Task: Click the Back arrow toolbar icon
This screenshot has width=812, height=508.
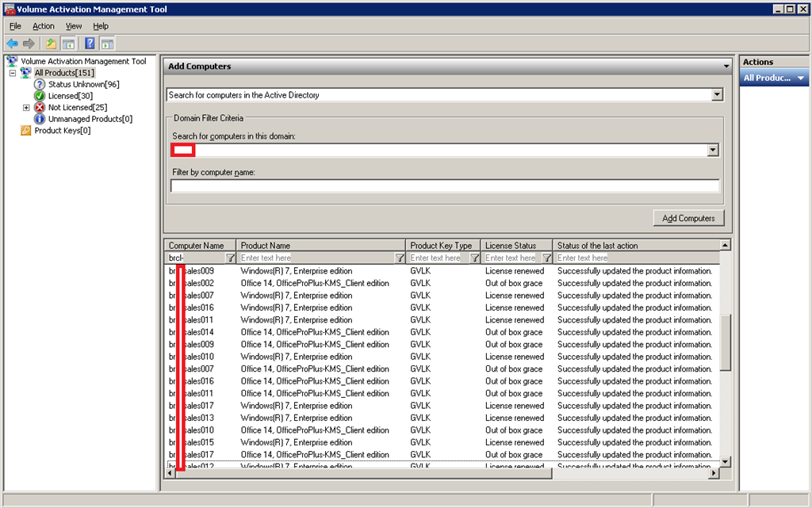Action: (x=12, y=44)
